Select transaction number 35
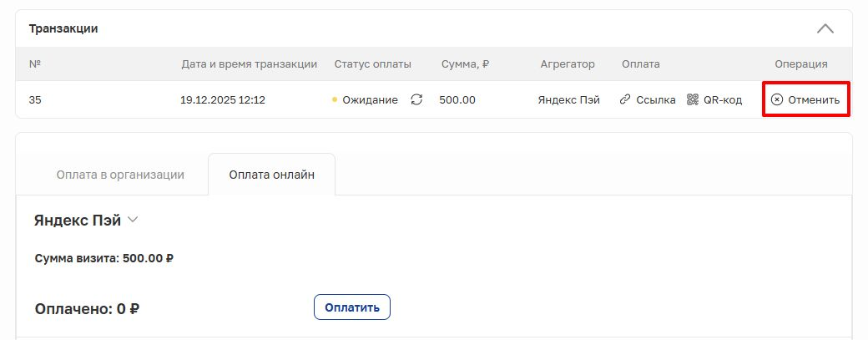 35,99
